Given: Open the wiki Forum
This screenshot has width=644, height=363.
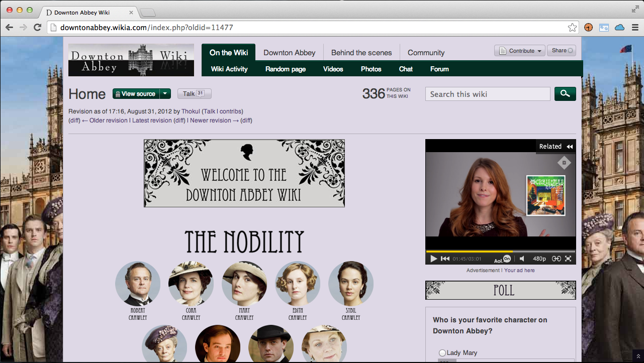Looking at the screenshot, I should 439,69.
